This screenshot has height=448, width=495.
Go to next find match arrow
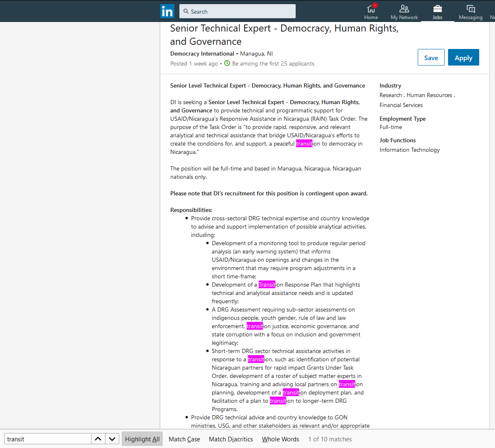coord(112,439)
